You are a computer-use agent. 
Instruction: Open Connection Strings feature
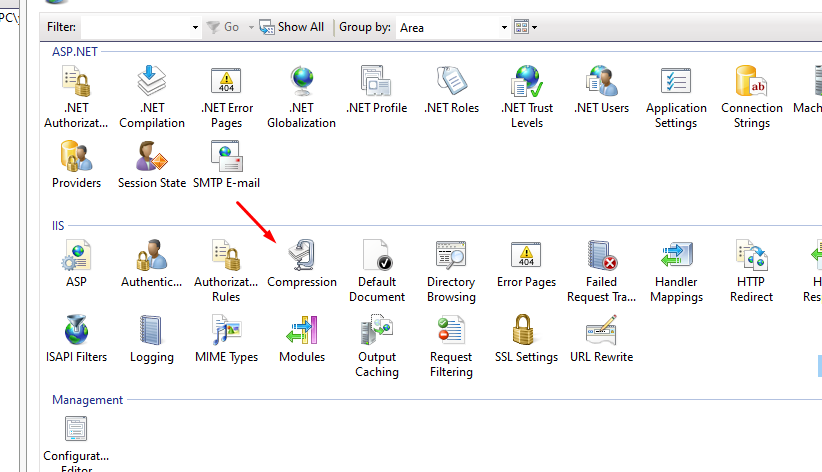(x=751, y=82)
